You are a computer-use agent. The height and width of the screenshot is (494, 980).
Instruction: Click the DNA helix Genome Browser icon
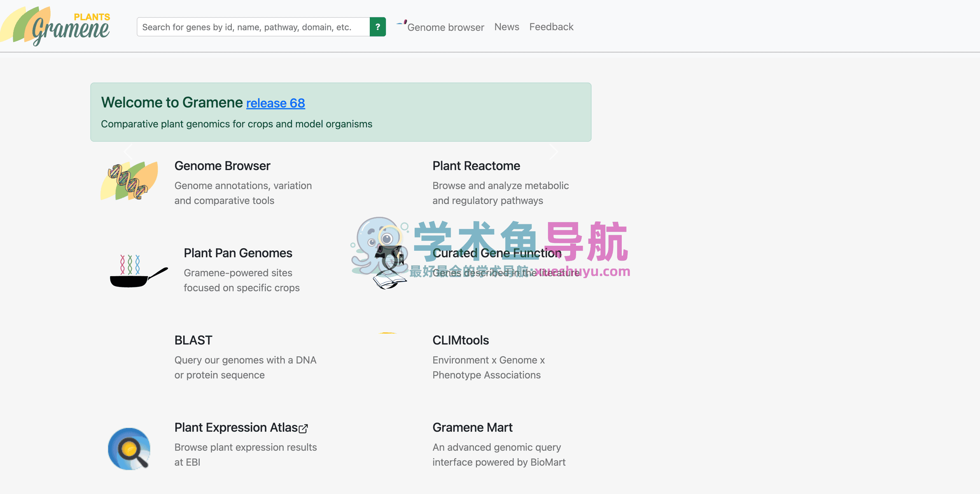[129, 181]
